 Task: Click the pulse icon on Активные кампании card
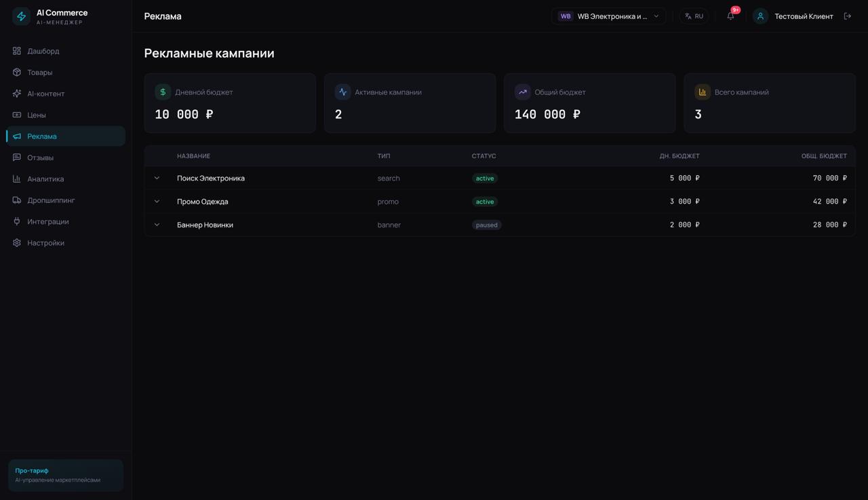(342, 92)
